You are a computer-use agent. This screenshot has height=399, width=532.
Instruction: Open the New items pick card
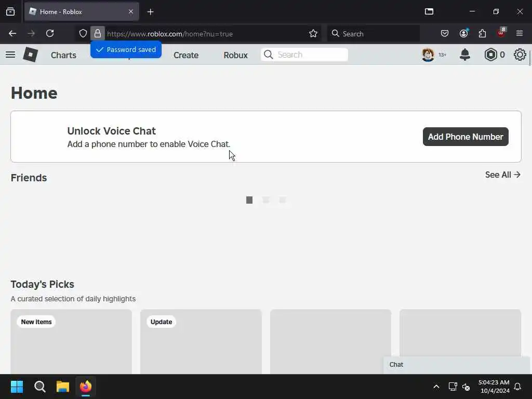(71, 341)
